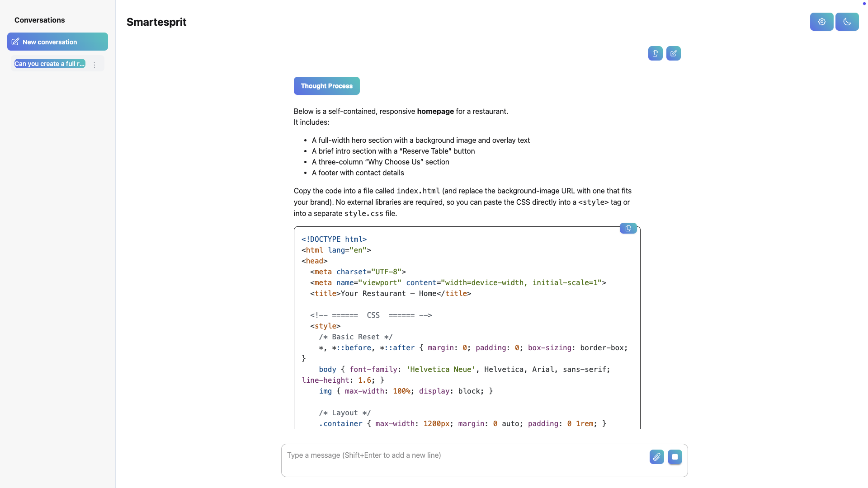Stop generation with the square stop button
Viewport: 868px width, 488px height.
click(x=675, y=457)
